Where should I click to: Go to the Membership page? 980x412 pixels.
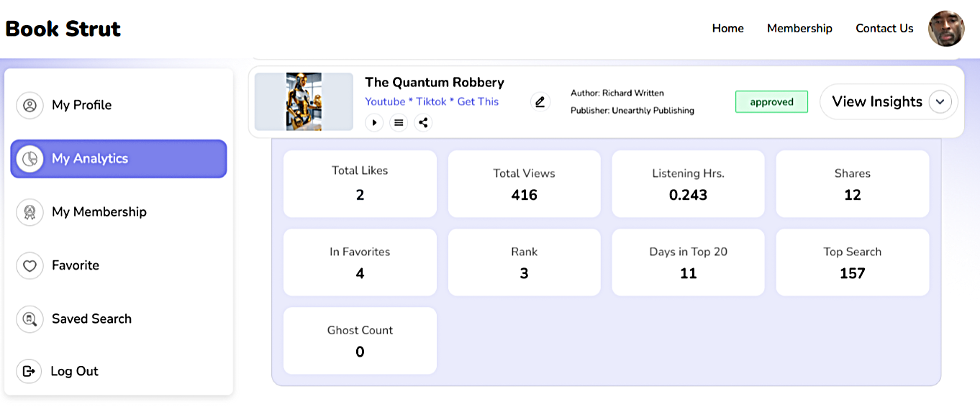coord(799,29)
